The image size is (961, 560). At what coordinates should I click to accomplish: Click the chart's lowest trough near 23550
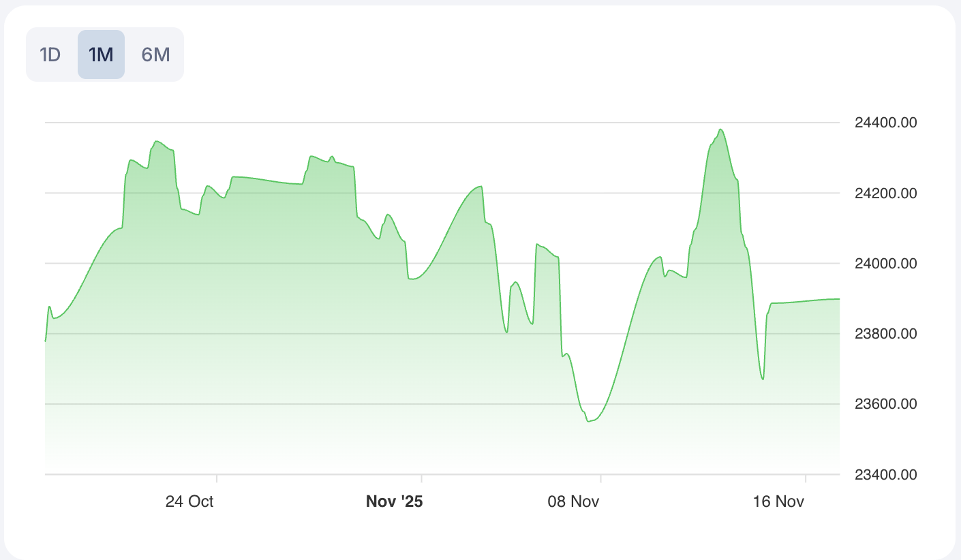(x=589, y=421)
